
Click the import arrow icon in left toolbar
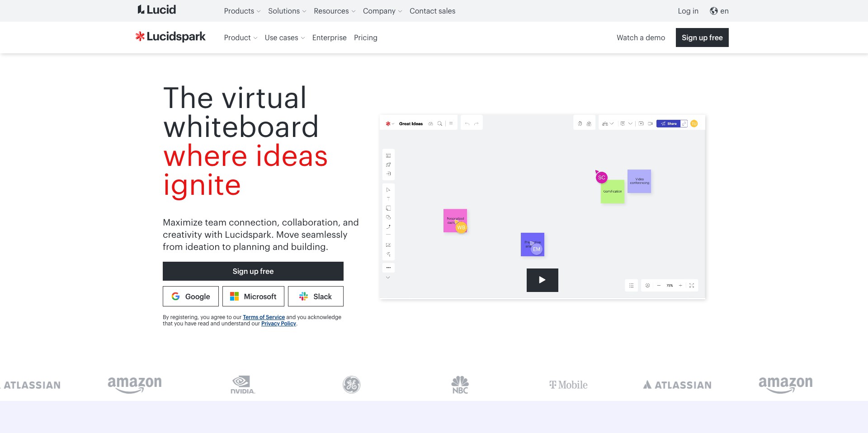pyautogui.click(x=388, y=174)
